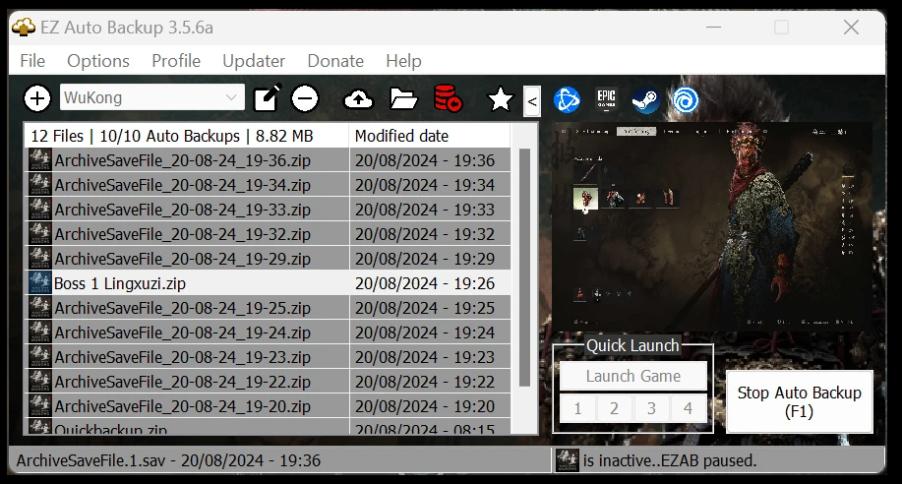Image resolution: width=902 pixels, height=484 pixels.
Task: Click the ArchiveSaveFile_20-08-24_19-36.zip file icon
Action: coord(40,160)
